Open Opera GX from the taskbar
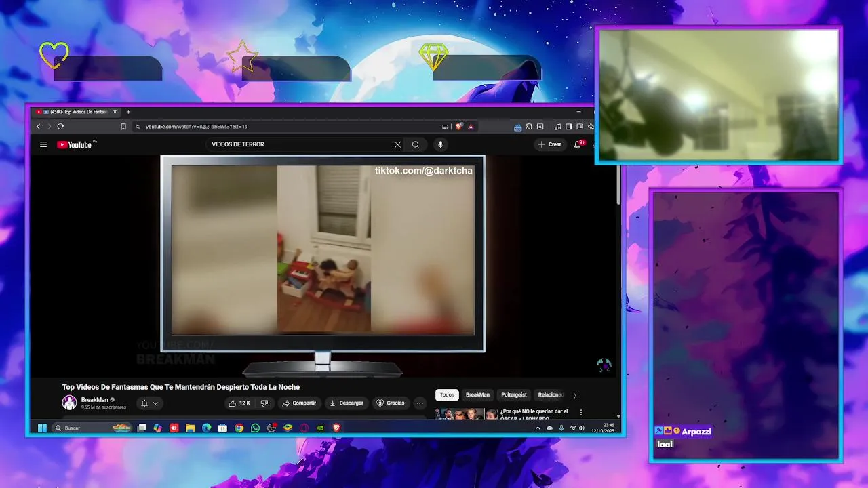Viewport: 868px width, 488px height. 304,428
